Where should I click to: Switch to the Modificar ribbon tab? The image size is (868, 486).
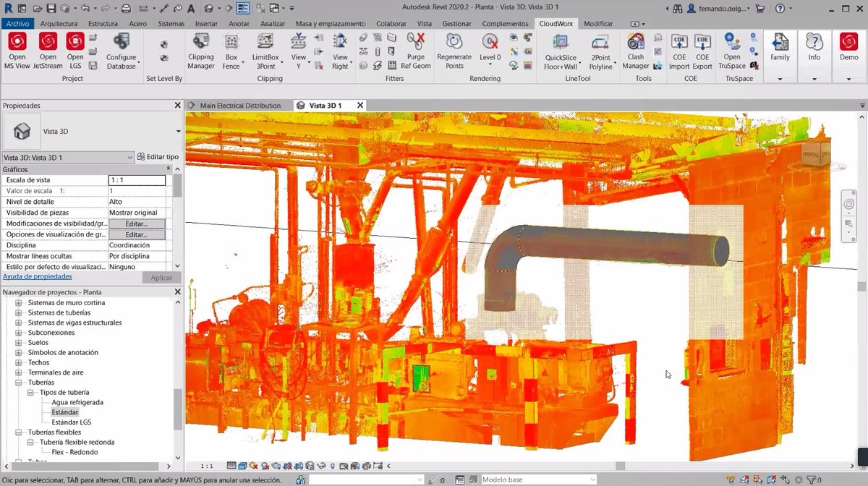pyautogui.click(x=598, y=24)
